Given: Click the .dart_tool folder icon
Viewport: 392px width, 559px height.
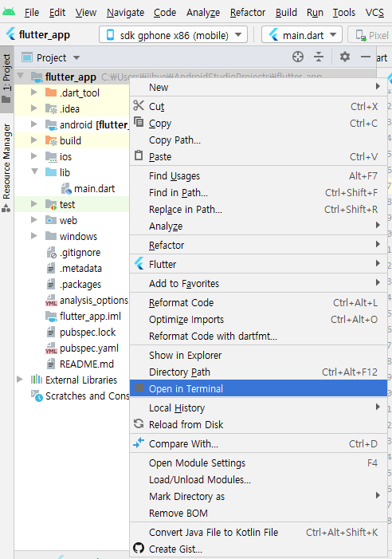Looking at the screenshot, I should [51, 93].
